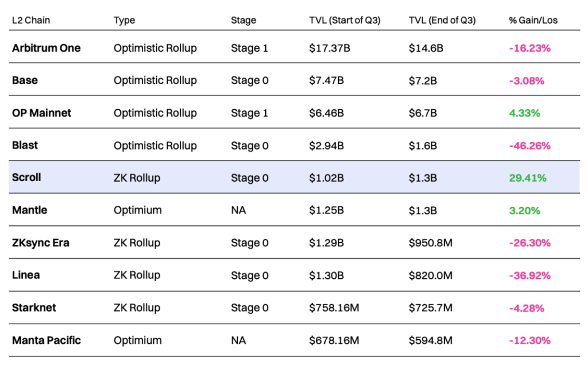Click the Blast chain name
Image resolution: width=588 pixels, height=372 pixels.
click(x=25, y=145)
